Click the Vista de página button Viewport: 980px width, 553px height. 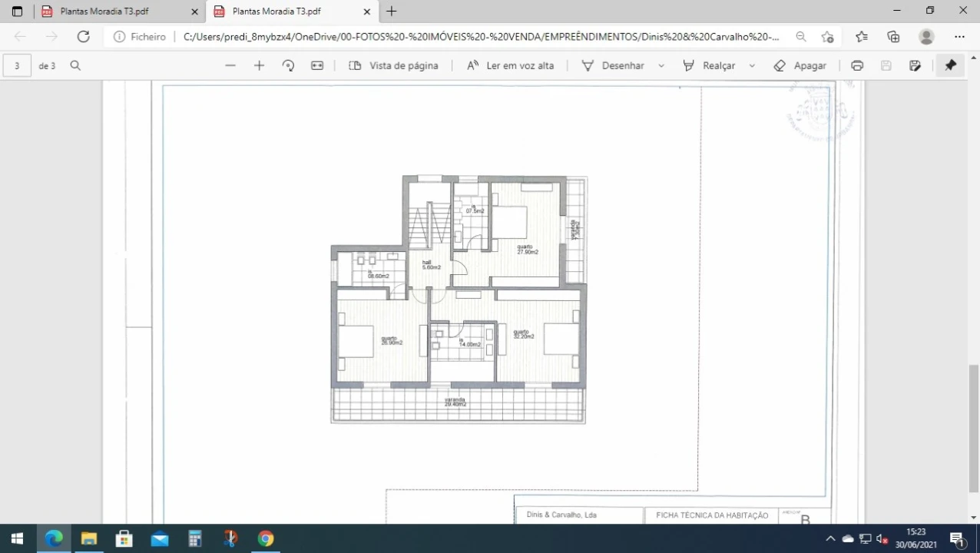394,66
